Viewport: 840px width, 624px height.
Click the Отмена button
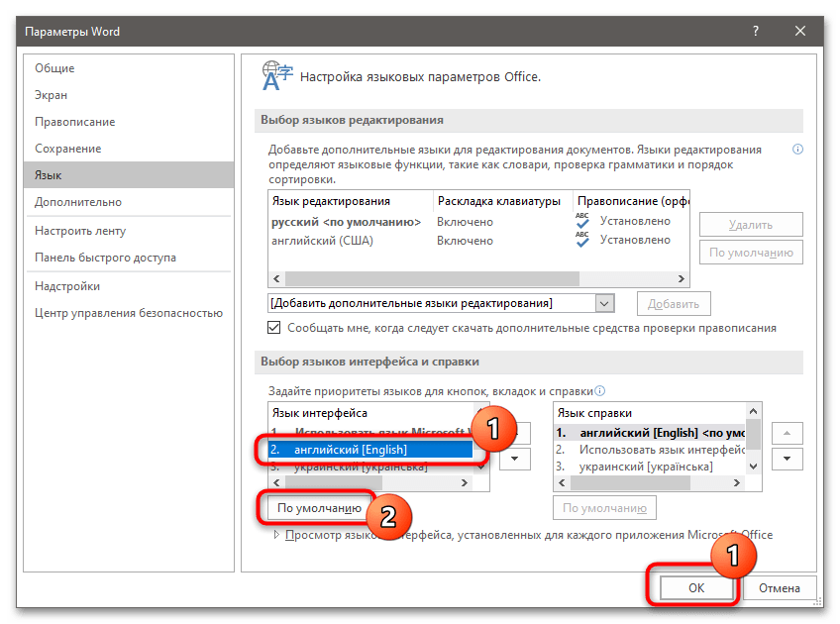780,587
